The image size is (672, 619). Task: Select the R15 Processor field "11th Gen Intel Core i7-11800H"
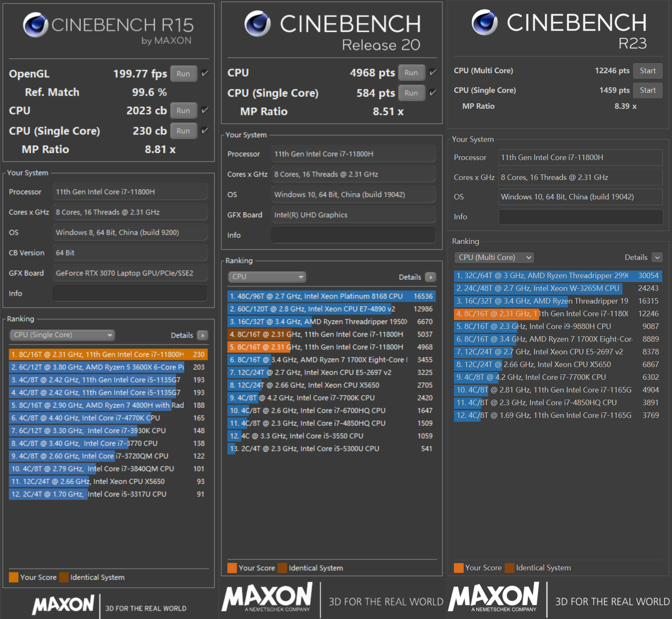click(130, 192)
